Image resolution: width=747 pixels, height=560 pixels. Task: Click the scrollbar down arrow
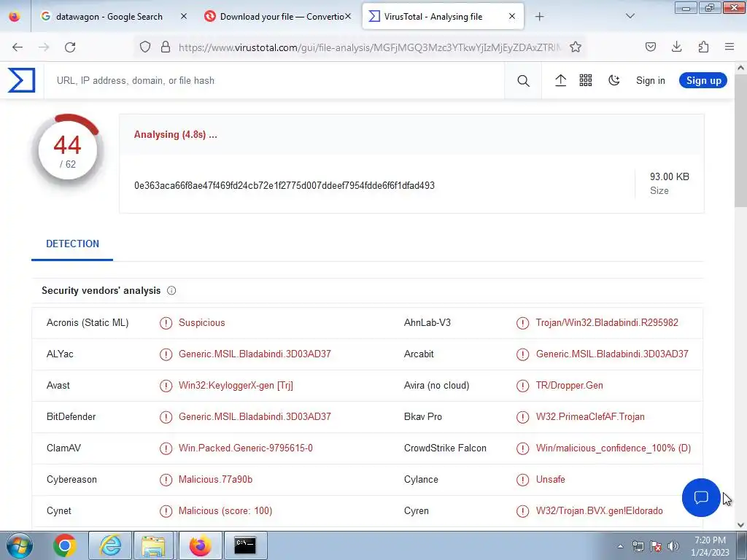coord(741,525)
